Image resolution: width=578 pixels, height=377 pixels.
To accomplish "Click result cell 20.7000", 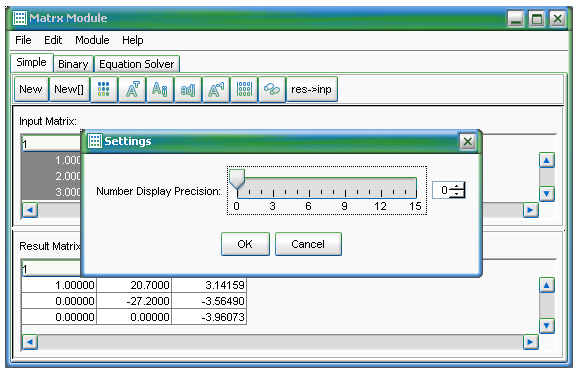I will (x=134, y=285).
